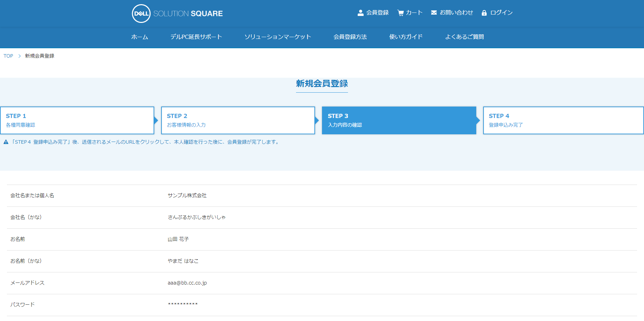Click the サンプル株式会社 value
Viewport: 644px width, 321px height.
(x=187, y=195)
